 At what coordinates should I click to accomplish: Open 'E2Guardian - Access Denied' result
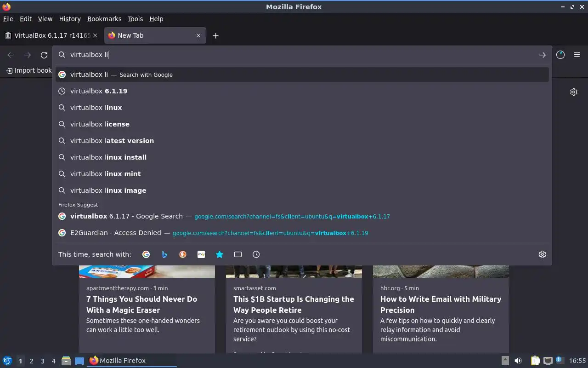point(302,233)
